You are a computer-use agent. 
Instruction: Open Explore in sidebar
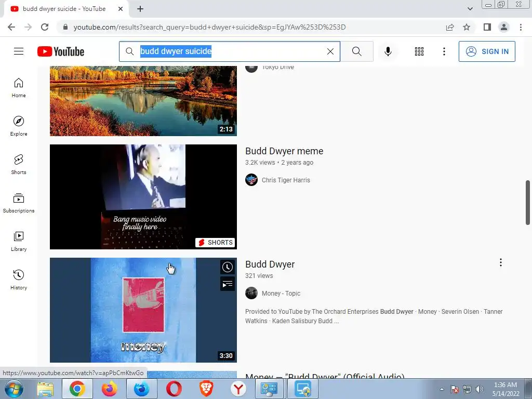click(x=19, y=126)
